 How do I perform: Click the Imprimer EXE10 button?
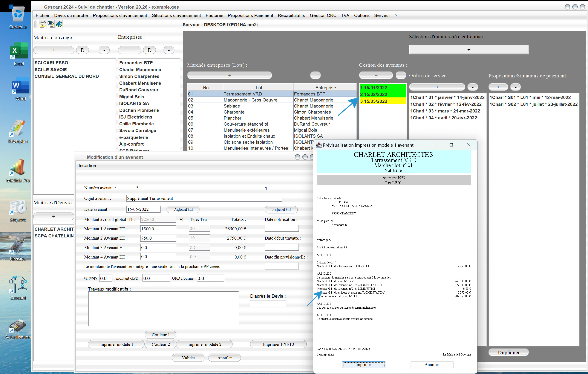pyautogui.click(x=278, y=344)
